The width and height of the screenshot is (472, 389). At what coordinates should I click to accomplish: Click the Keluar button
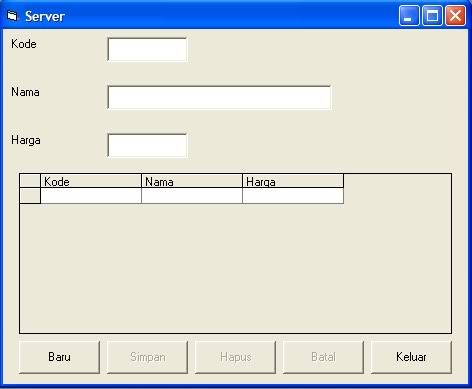point(411,357)
